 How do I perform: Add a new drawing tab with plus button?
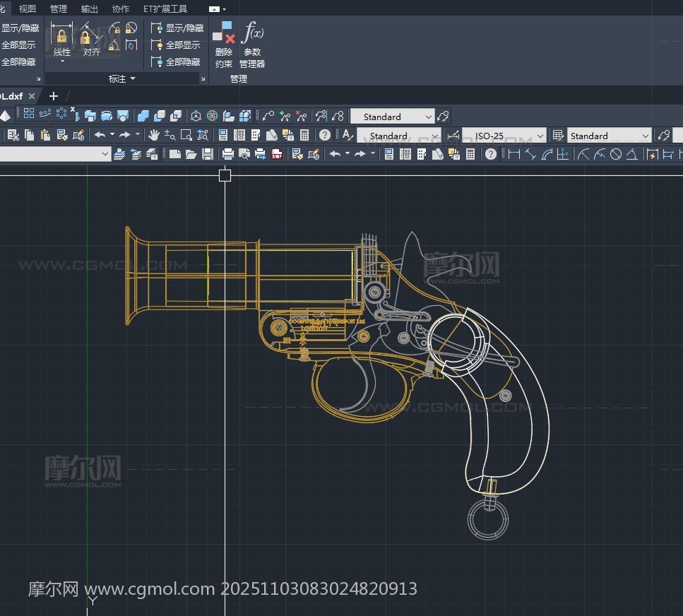coord(54,96)
